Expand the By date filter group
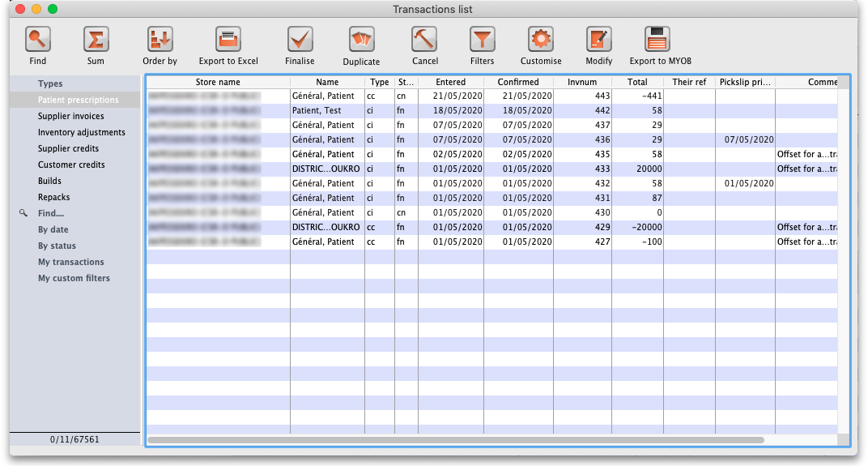 [53, 229]
